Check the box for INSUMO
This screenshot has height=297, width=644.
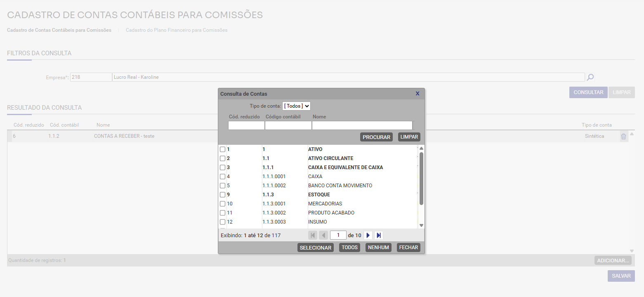(223, 222)
